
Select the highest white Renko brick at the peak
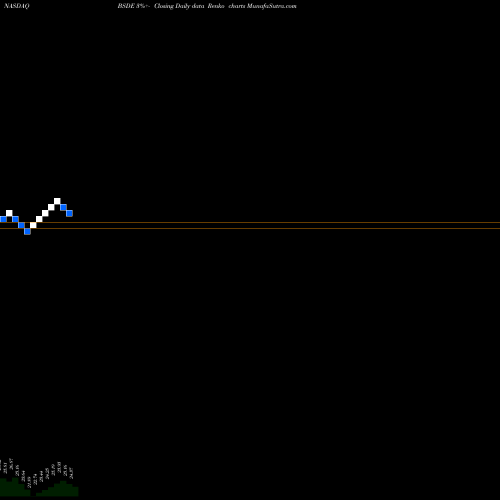pos(57,201)
